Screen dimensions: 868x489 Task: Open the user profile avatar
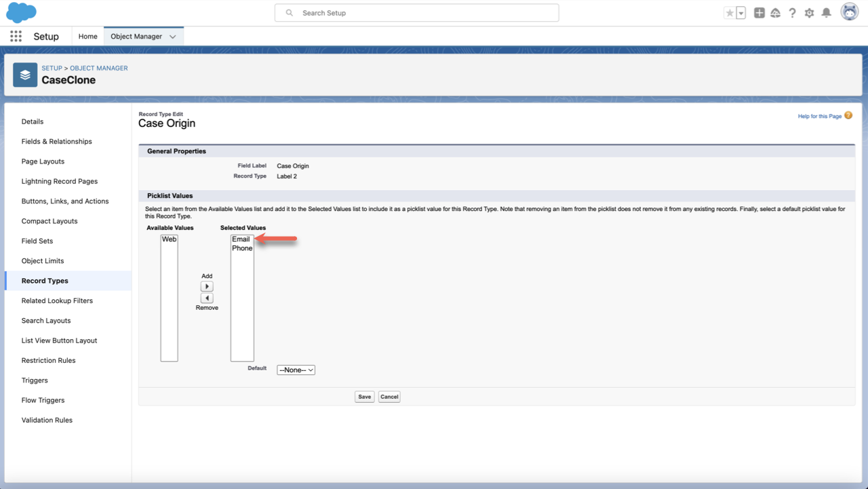[x=850, y=12]
